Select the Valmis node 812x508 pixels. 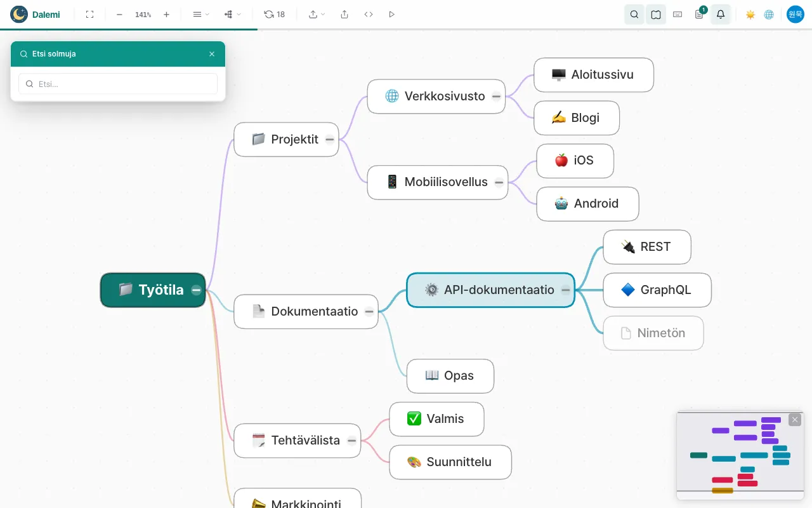[436, 419]
